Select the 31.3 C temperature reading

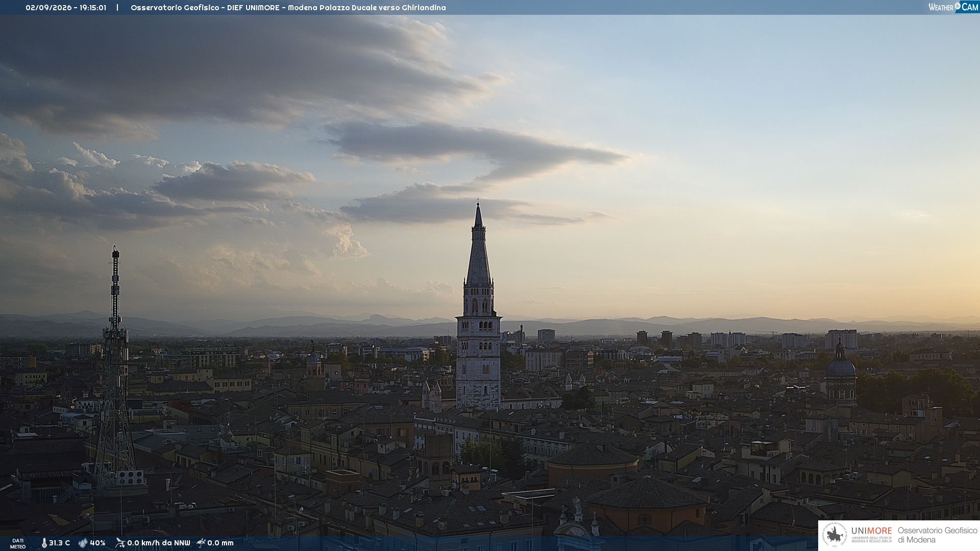59,543
